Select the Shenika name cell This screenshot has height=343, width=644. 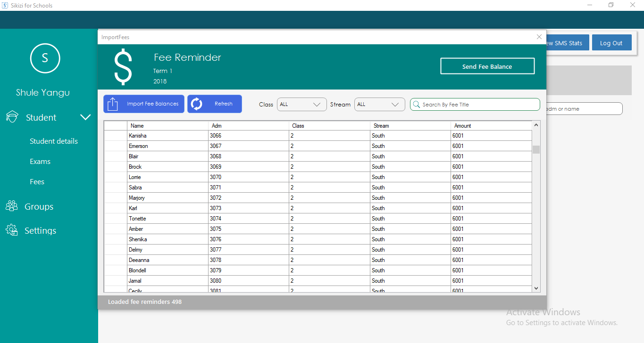click(167, 239)
